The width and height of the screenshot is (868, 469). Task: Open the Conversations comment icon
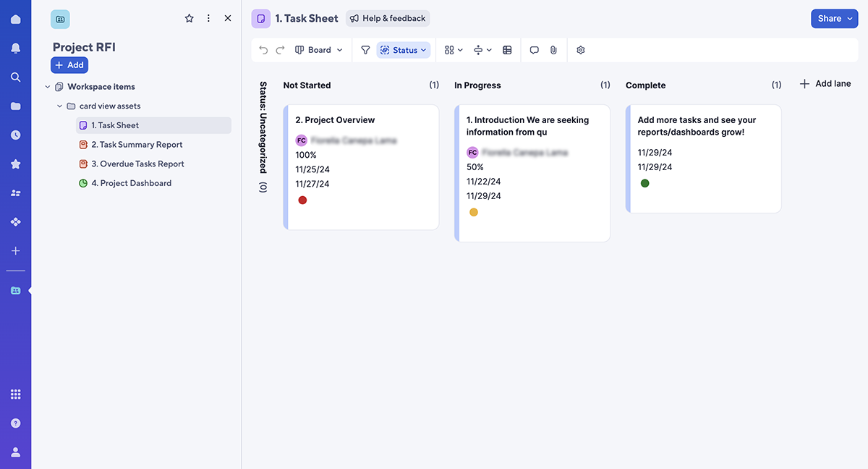tap(534, 50)
